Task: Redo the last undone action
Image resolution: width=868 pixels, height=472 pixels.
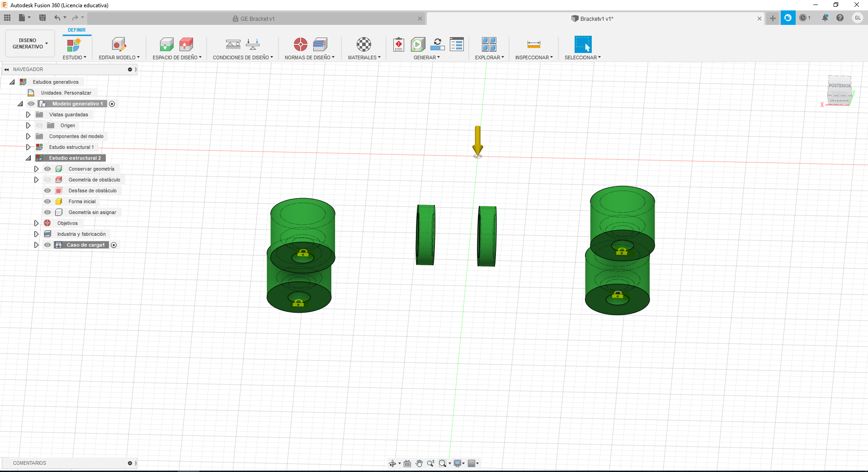Action: tap(75, 18)
